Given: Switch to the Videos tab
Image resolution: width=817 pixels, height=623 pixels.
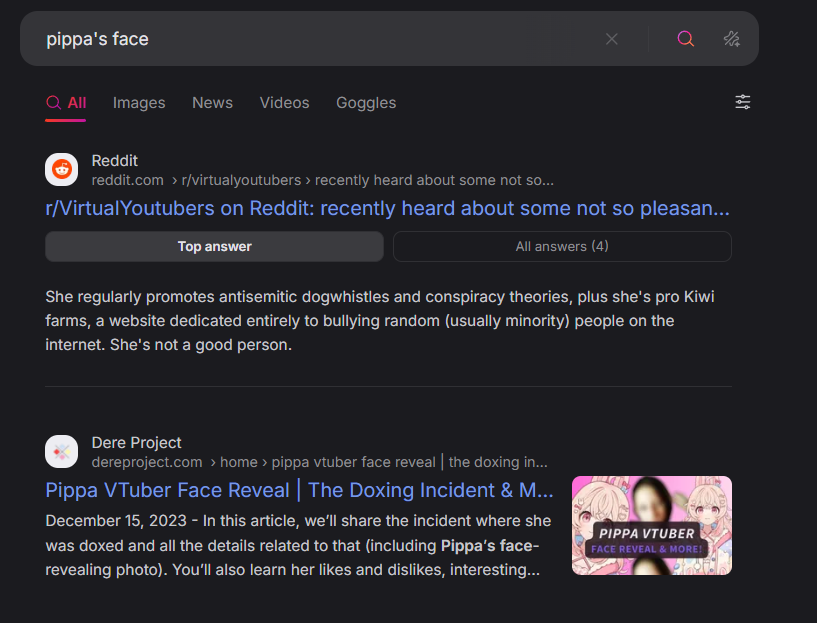Looking at the screenshot, I should [x=284, y=103].
